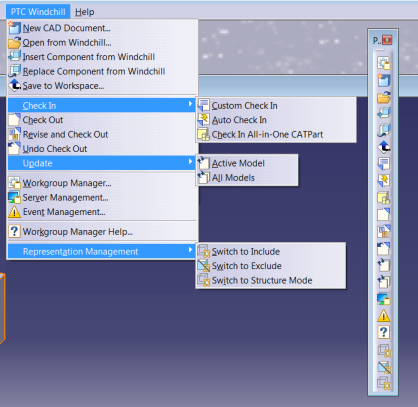Viewport: 418px width, 407px height.
Task: Expand the Representation Management submenu arrow
Action: pyautogui.click(x=190, y=250)
